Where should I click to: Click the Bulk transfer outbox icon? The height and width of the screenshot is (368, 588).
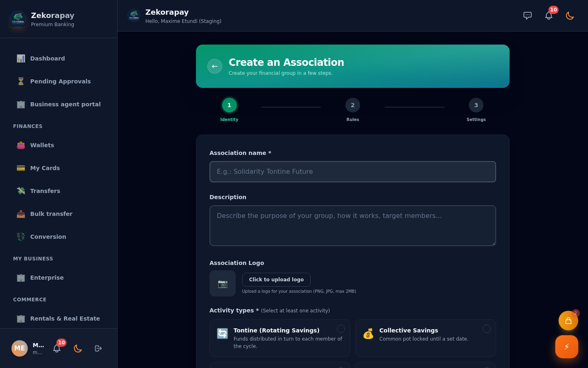point(21,214)
